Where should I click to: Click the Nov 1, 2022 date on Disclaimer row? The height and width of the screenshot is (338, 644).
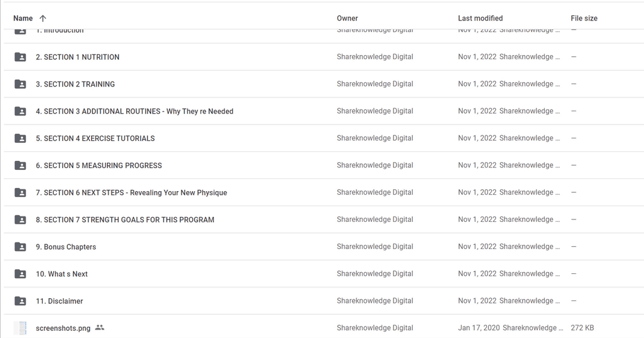click(477, 301)
